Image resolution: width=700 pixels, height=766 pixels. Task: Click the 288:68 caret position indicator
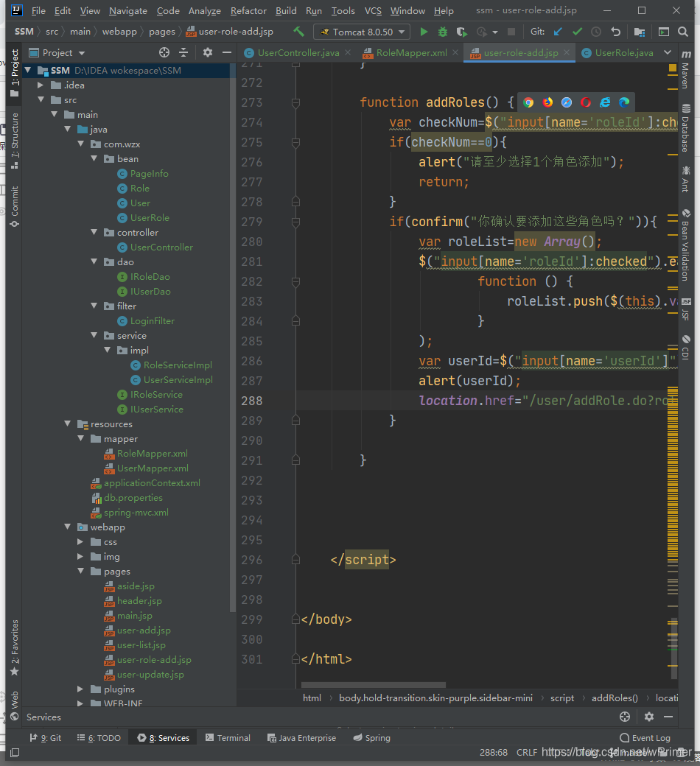pos(493,752)
